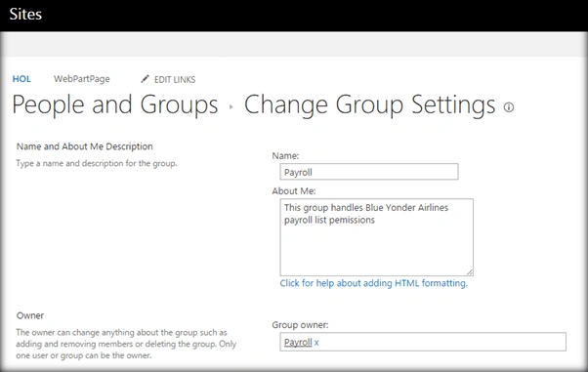Click the EDIT LINKS text
The width and height of the screenshot is (588, 372).
click(x=175, y=79)
